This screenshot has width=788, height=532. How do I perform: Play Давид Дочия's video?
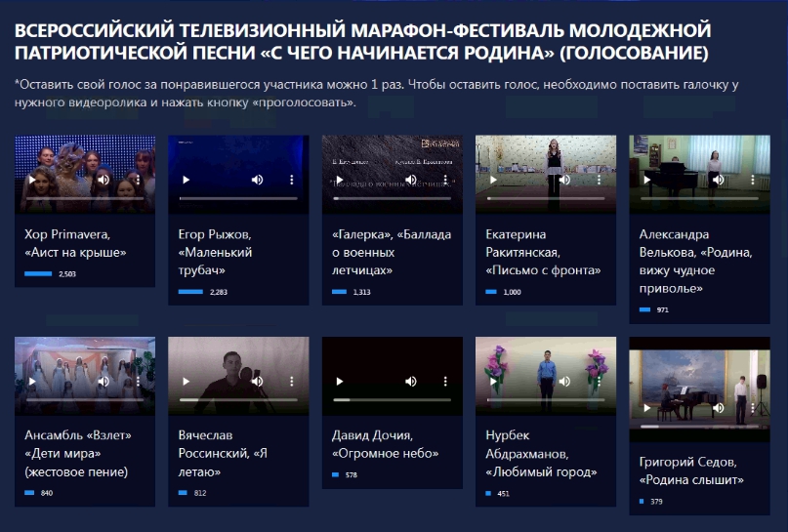340,382
